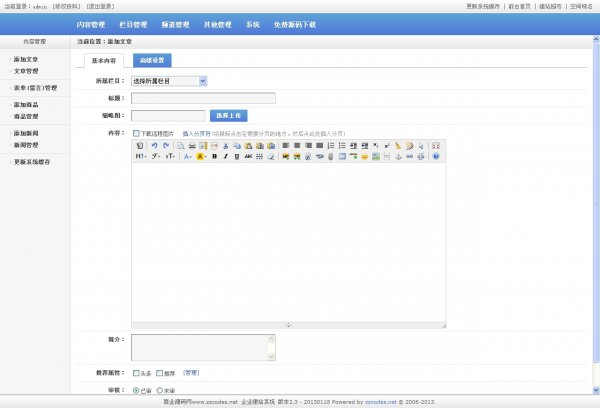The height and width of the screenshot is (408, 600).
Task: Open 栏目管理 in top navigation
Action: (133, 24)
